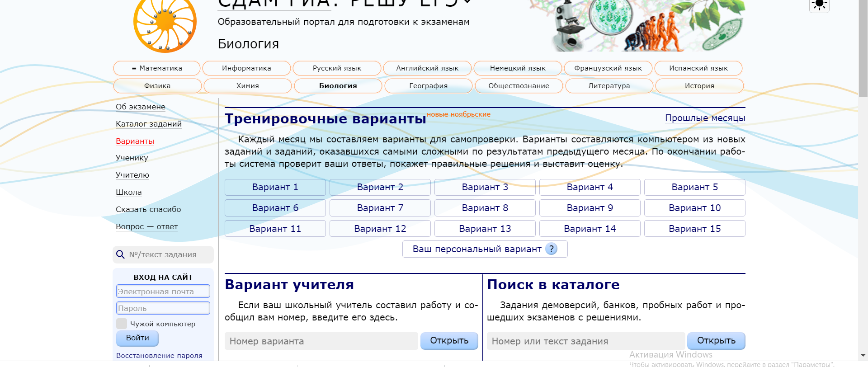Open Вариант 2
The image size is (868, 367).
click(380, 187)
